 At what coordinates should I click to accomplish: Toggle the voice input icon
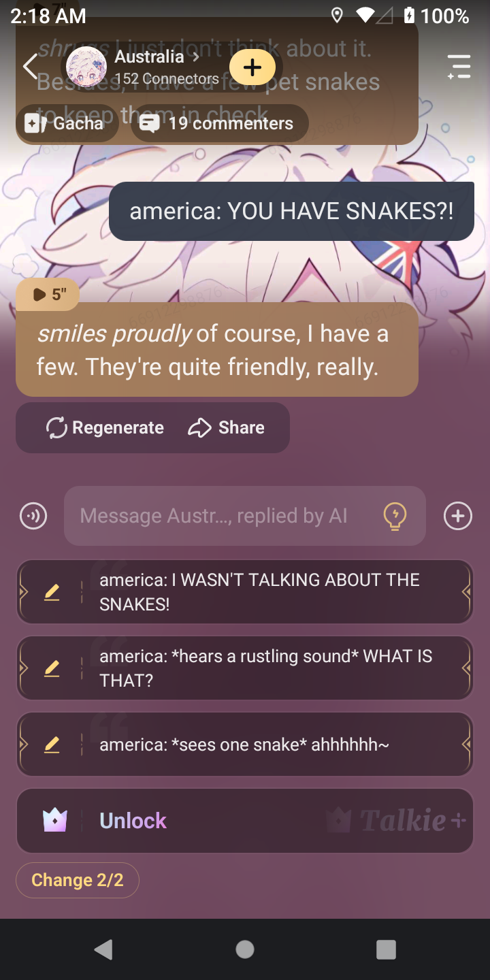33,516
